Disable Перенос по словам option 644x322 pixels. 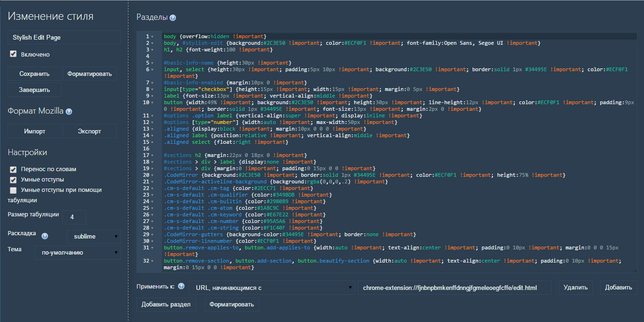13,169
